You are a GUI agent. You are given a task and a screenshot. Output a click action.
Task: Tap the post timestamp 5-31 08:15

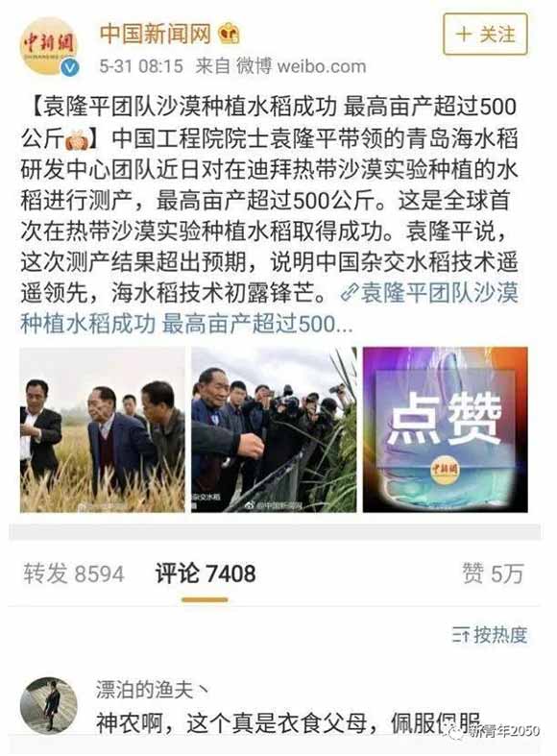pos(141,66)
